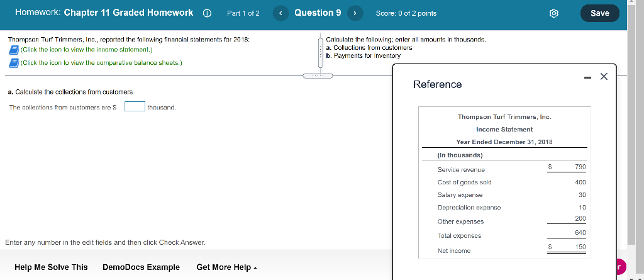Click the Depreciation expense label
The image size is (644, 280).
point(469,208)
